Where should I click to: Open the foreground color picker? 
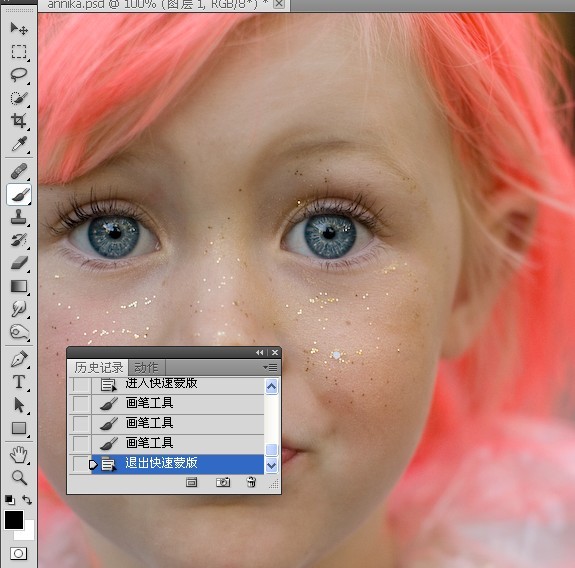(x=14, y=520)
